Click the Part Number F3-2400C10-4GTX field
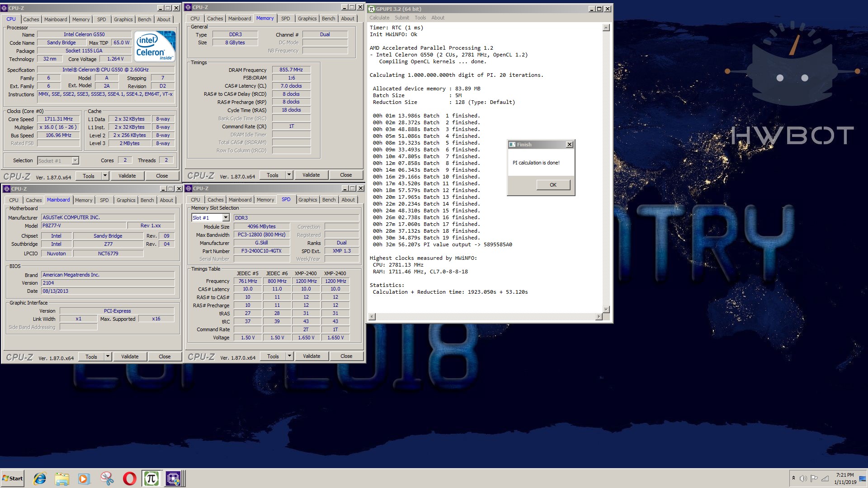 (261, 251)
